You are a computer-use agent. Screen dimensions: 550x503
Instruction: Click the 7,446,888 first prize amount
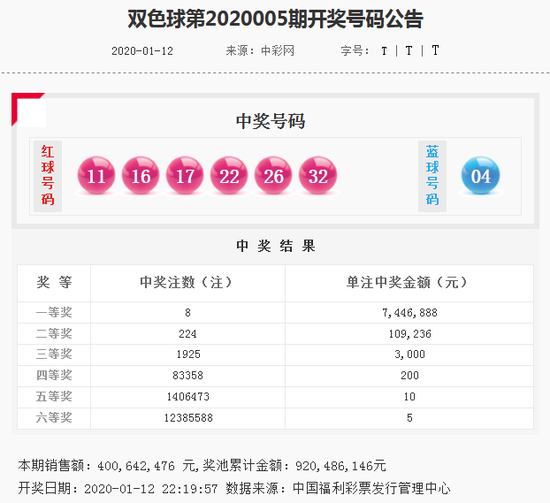click(410, 313)
